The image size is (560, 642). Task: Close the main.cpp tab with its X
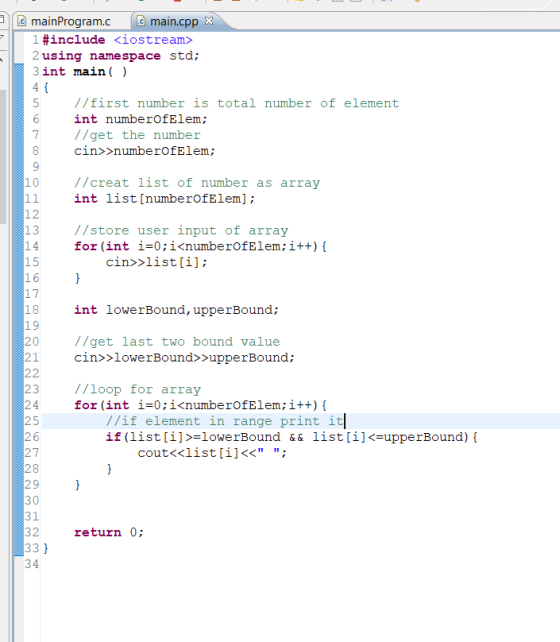pyautogui.click(x=209, y=21)
